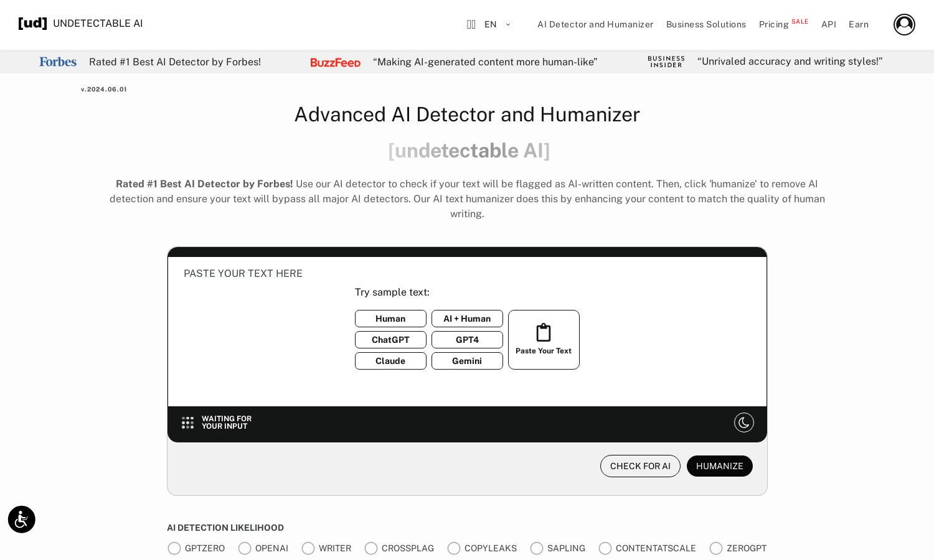Click the version text v.2024.06.01

(x=104, y=90)
